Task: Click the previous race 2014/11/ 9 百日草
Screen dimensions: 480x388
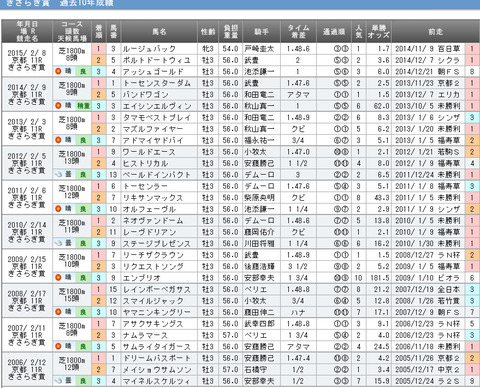Action: (428, 49)
